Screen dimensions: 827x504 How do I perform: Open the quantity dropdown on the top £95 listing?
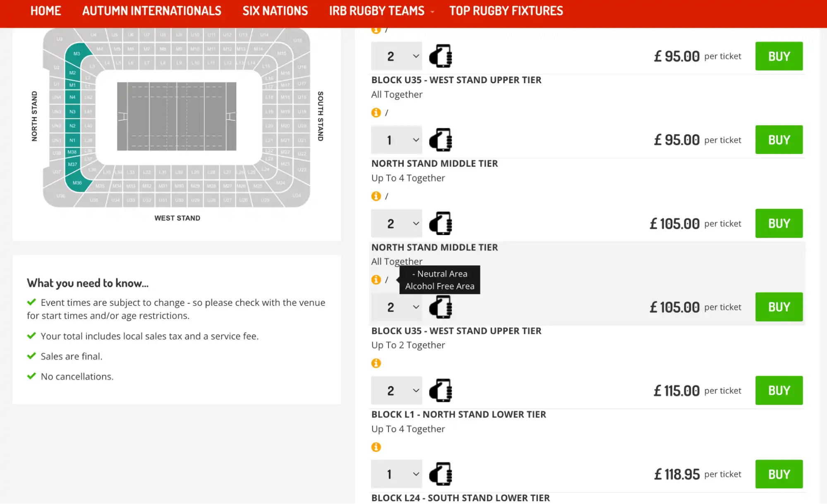pyautogui.click(x=396, y=56)
